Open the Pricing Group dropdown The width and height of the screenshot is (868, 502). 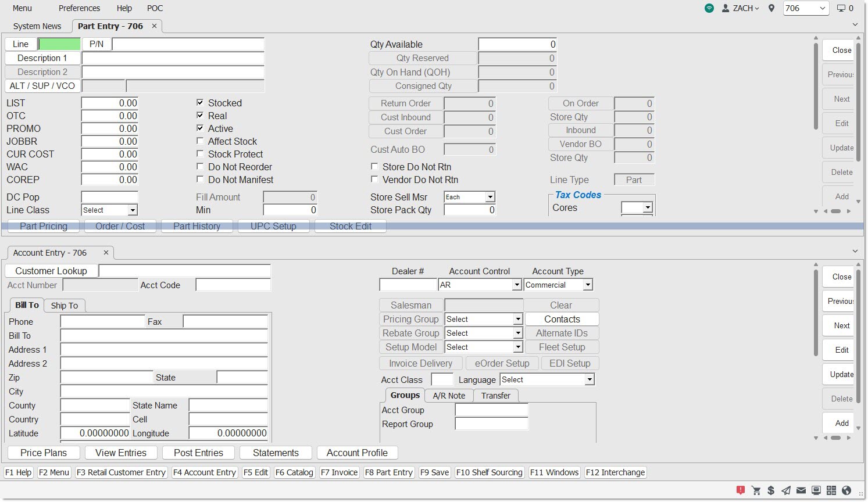point(517,320)
